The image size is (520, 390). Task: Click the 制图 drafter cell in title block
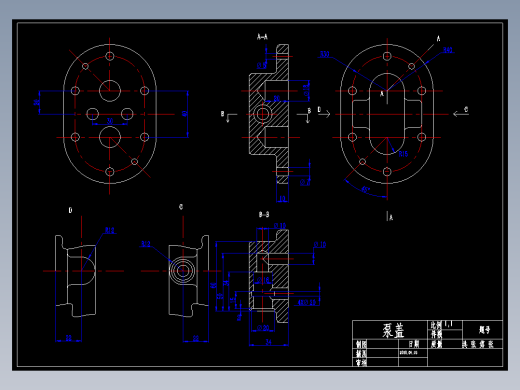point(361,344)
